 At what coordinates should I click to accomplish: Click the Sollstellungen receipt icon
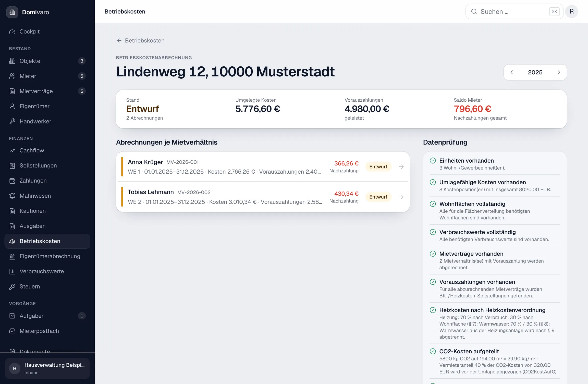pyautogui.click(x=12, y=166)
